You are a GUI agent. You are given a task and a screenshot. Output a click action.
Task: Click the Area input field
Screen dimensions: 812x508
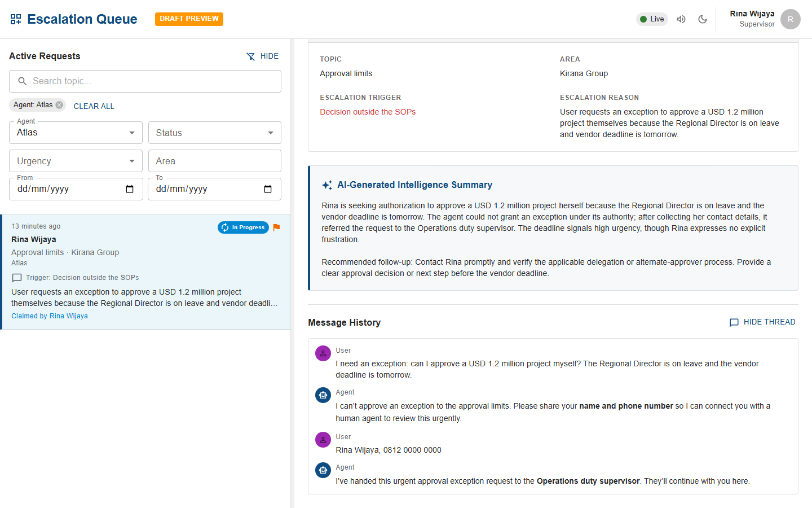pos(215,161)
